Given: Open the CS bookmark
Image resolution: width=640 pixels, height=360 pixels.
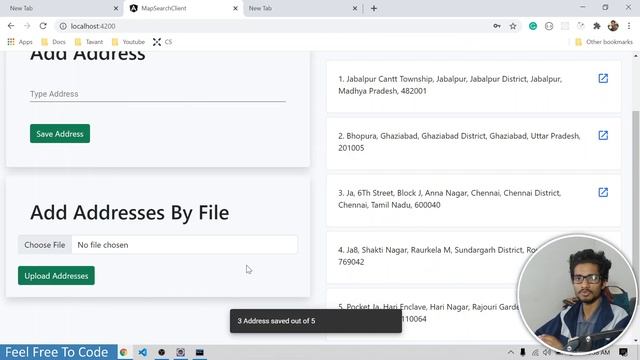Looking at the screenshot, I should click(x=162, y=42).
